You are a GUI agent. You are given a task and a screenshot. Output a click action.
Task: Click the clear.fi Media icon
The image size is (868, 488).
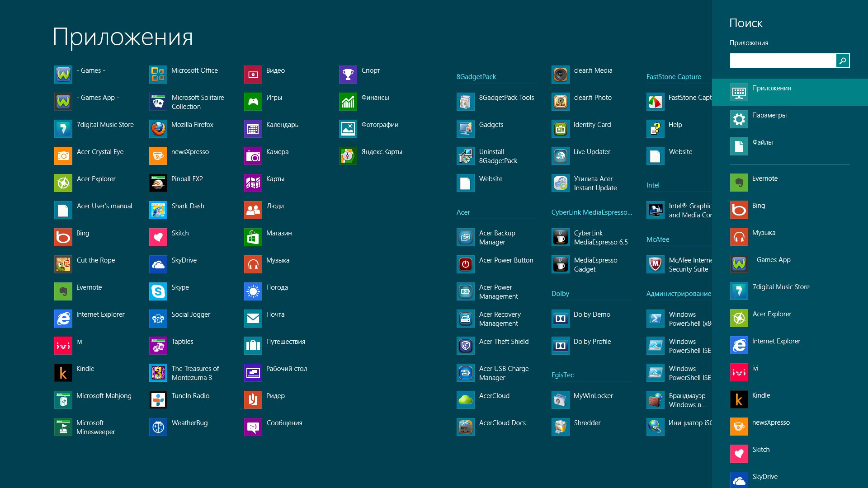point(560,75)
